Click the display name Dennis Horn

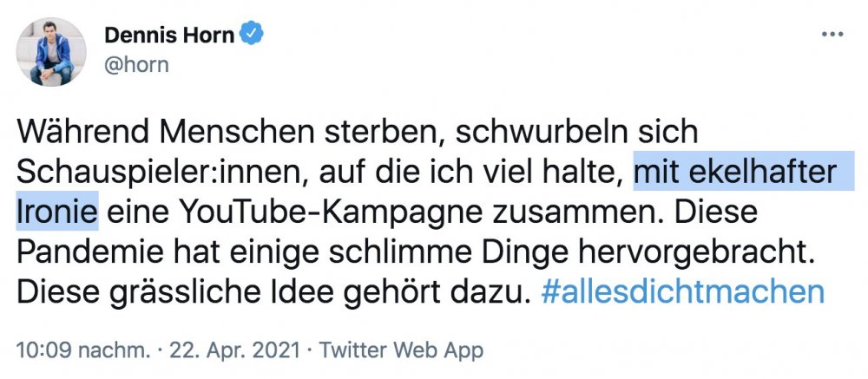pyautogui.click(x=169, y=35)
